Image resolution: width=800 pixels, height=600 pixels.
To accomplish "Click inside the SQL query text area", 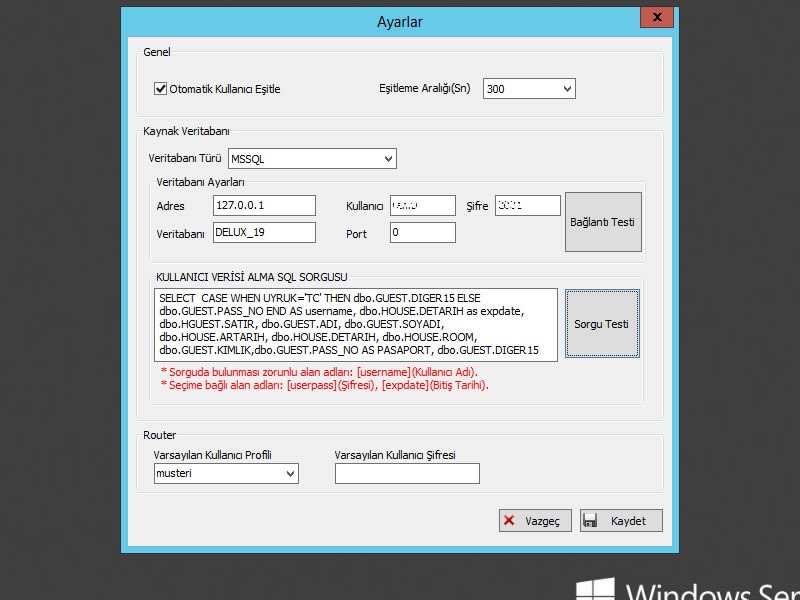I will (356, 325).
